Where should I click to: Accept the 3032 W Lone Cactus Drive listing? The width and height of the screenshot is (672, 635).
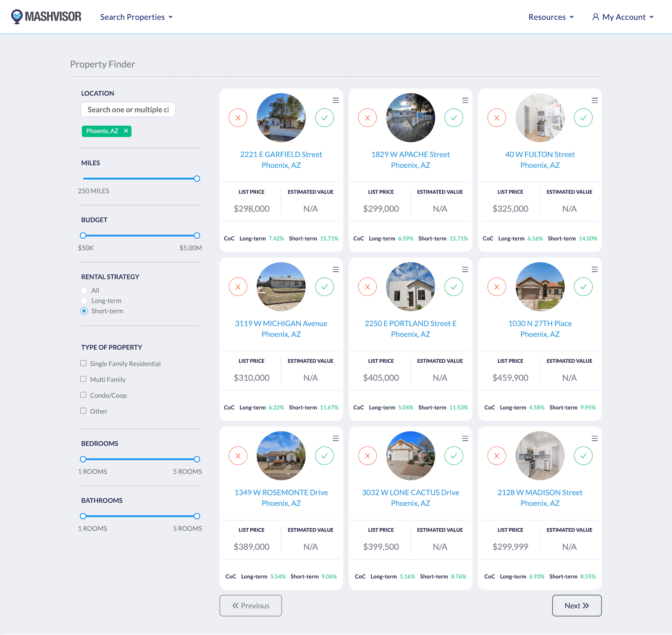454,456
